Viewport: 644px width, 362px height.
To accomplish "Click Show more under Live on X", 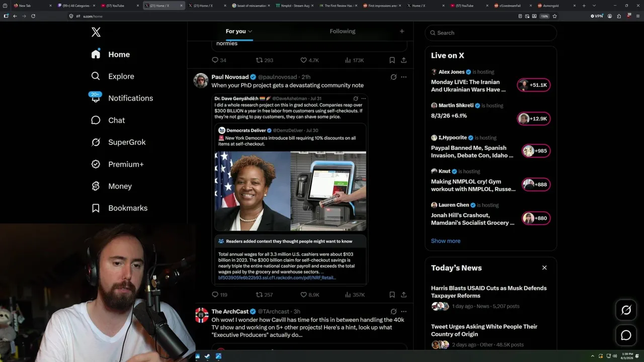I will [445, 241].
